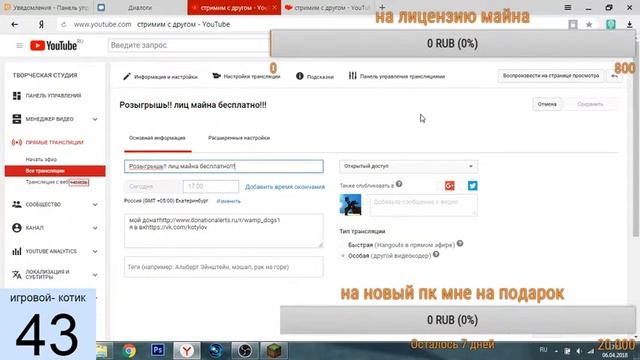The height and width of the screenshot is (360, 640).
Task: Switch to the Расширенные настройки tab
Action: (239, 138)
